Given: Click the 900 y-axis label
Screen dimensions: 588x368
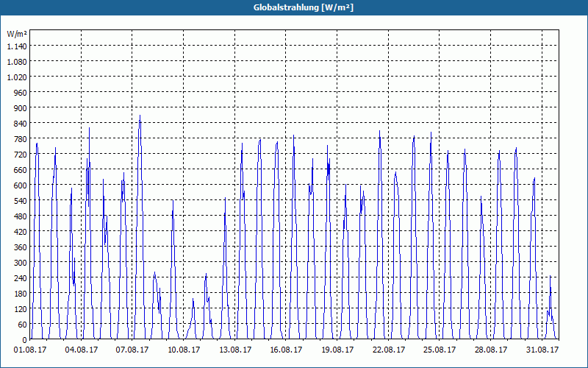Looking at the screenshot, I should (21, 107).
